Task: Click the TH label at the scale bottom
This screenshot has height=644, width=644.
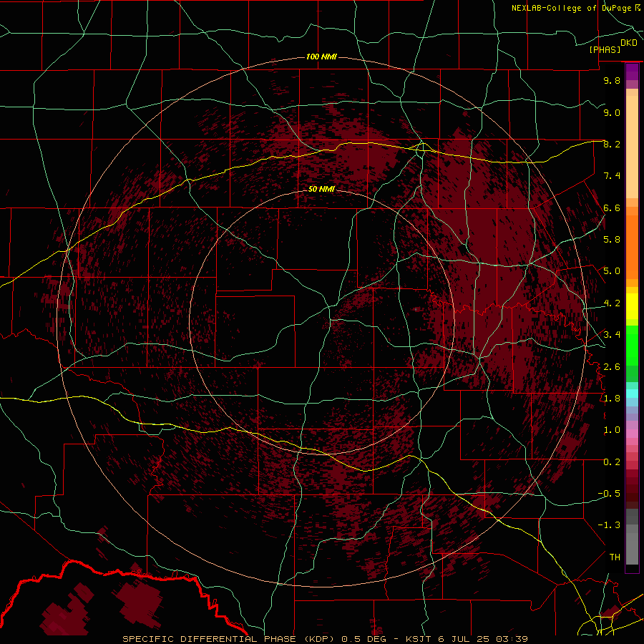Action: [x=615, y=557]
